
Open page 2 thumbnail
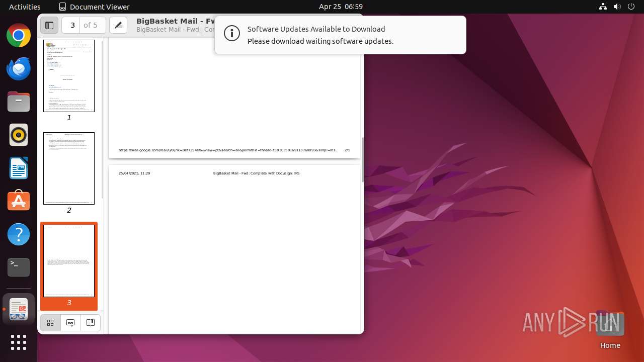click(69, 168)
